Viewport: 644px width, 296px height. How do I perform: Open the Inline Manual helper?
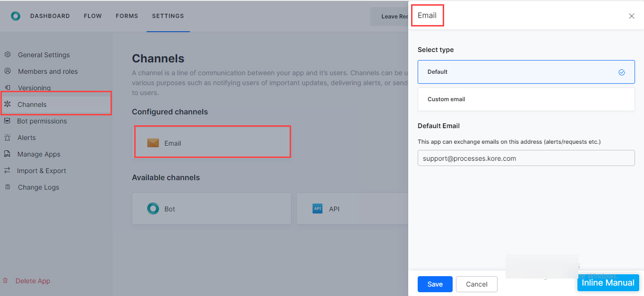click(x=608, y=283)
